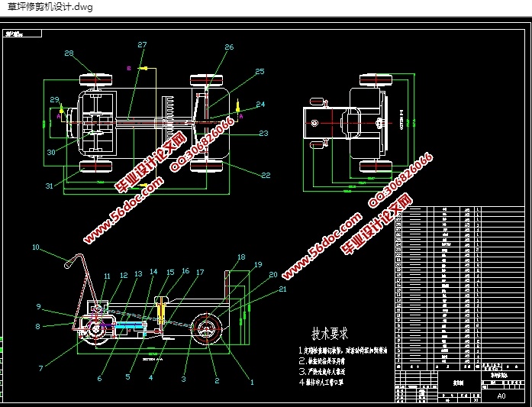Image resolution: width=532 pixels, height=407 pixels.
Task: Click part callout number 15
Action: [170, 273]
